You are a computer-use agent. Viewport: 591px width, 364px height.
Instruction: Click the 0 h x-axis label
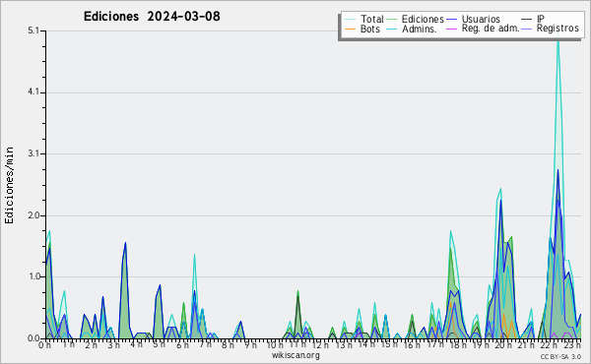point(44,344)
